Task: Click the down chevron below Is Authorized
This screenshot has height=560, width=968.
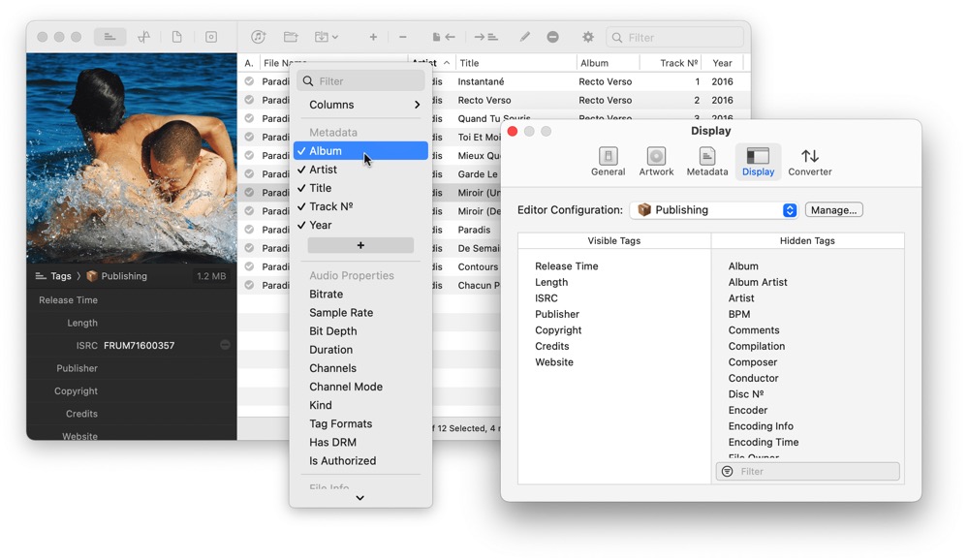Action: click(359, 497)
